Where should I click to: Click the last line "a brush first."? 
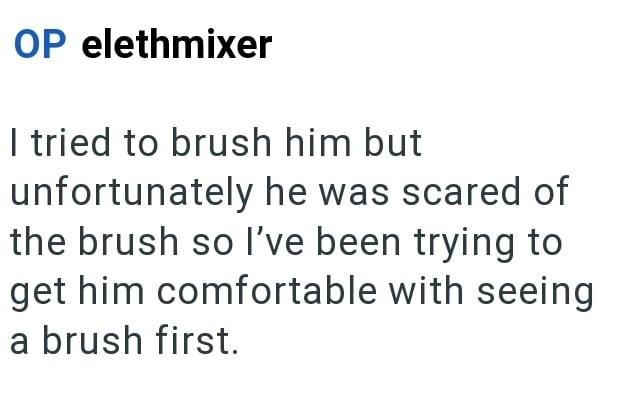coord(125,341)
